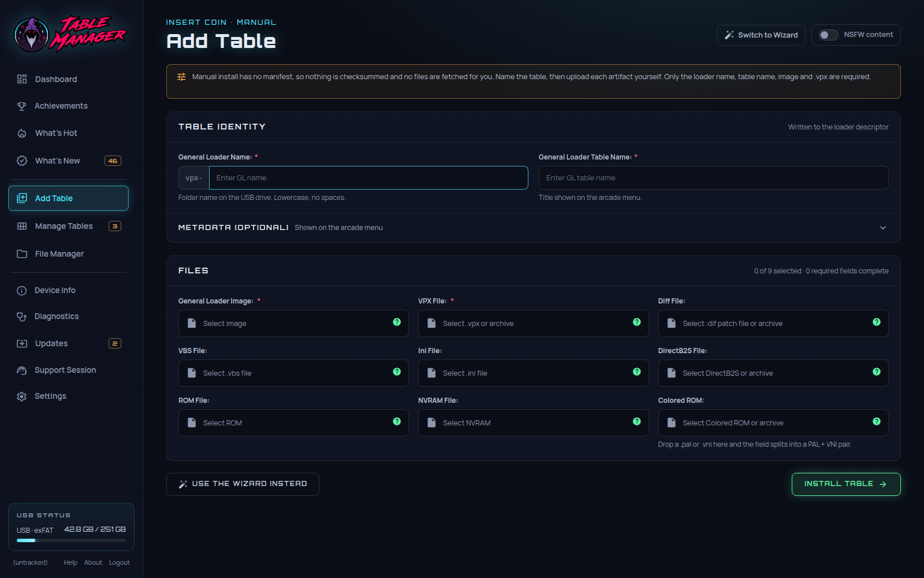The image size is (924, 578).
Task: Open Diagnostics page
Action: 68,316
